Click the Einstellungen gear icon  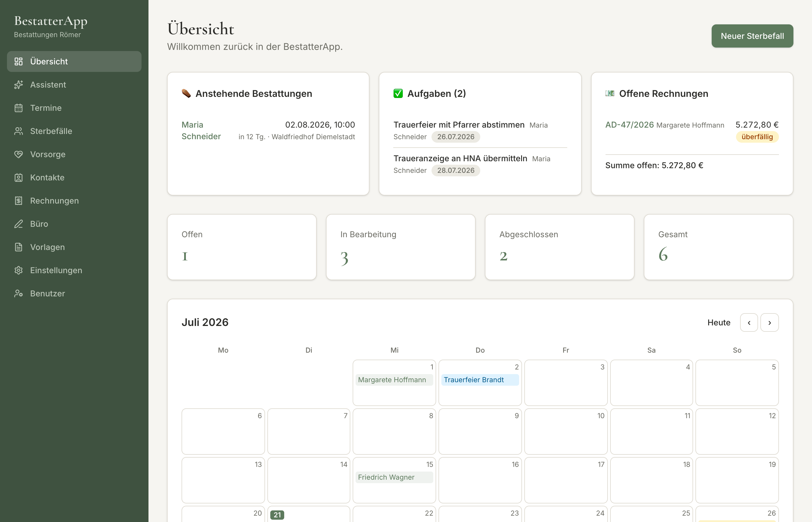(x=19, y=271)
